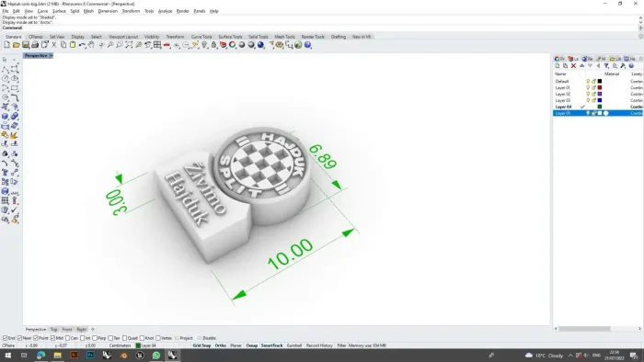This screenshot has height=362, width=644.
Task: Toggle Layer 01 visibility light bulb
Action: 588,87
